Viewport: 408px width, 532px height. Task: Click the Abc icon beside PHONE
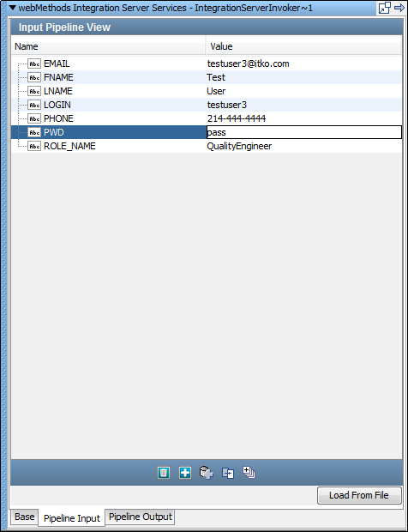[x=34, y=118]
